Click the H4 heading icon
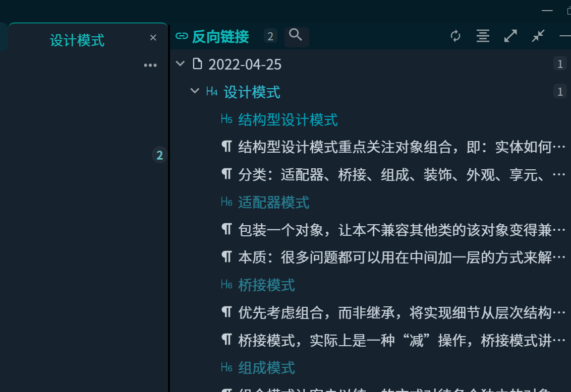The height and width of the screenshot is (392, 571). 211,92
